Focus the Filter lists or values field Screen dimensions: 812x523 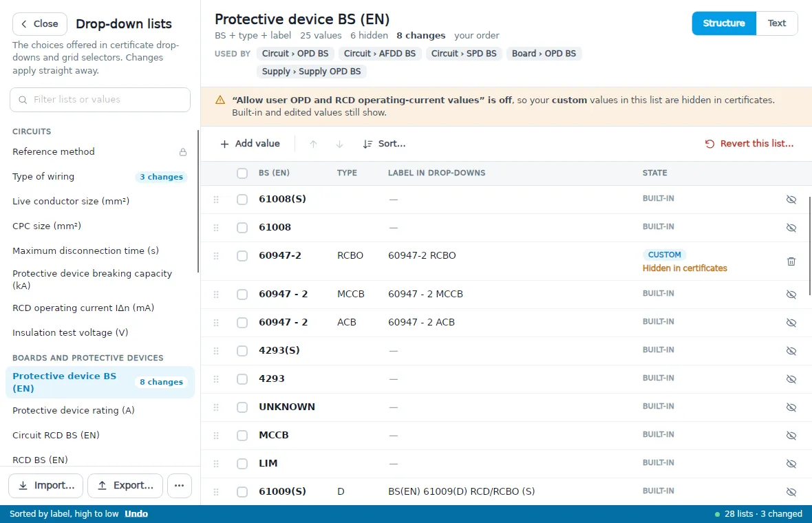click(x=100, y=99)
